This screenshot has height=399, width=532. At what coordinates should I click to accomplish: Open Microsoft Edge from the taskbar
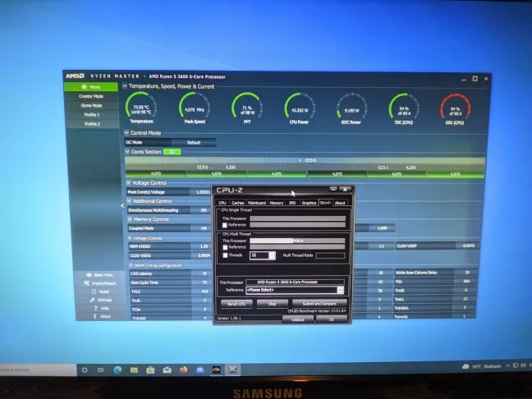click(x=117, y=369)
